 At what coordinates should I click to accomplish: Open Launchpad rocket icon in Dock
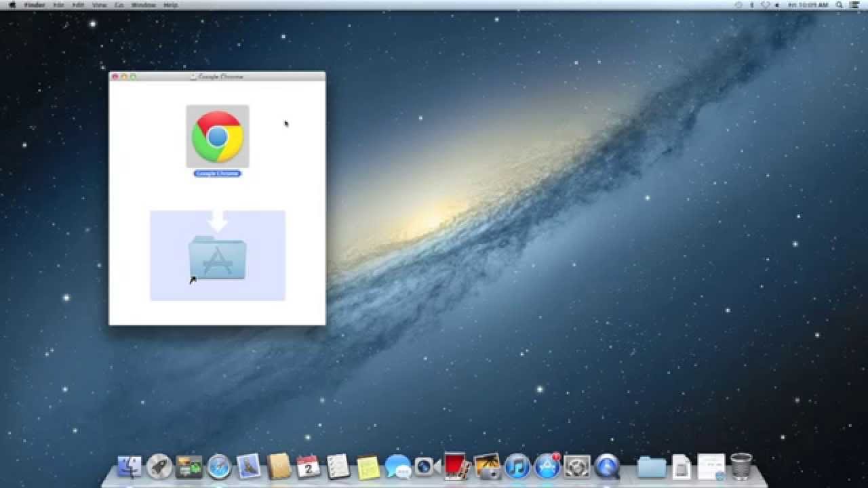tap(159, 466)
